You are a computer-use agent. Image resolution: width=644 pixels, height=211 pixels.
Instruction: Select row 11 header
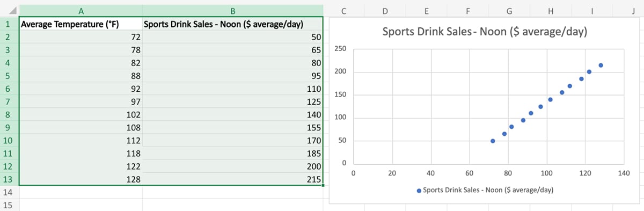point(9,154)
